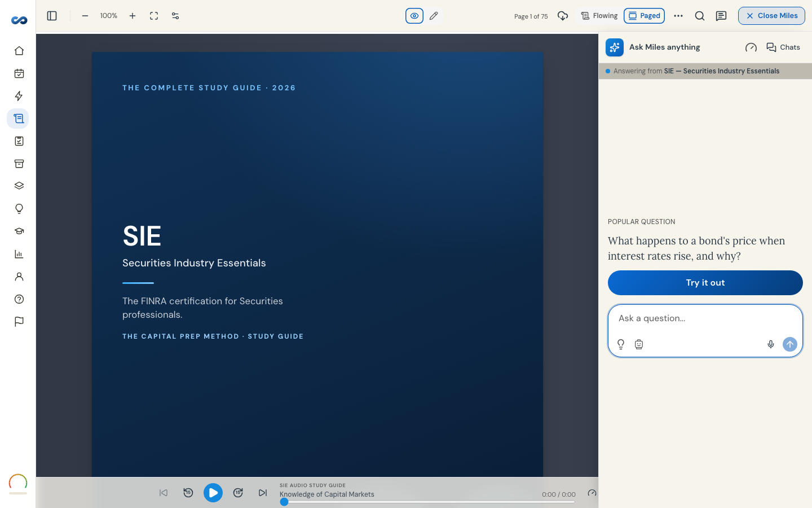Click the stacked layers sidebar icon
The image size is (812, 508).
coord(19,186)
